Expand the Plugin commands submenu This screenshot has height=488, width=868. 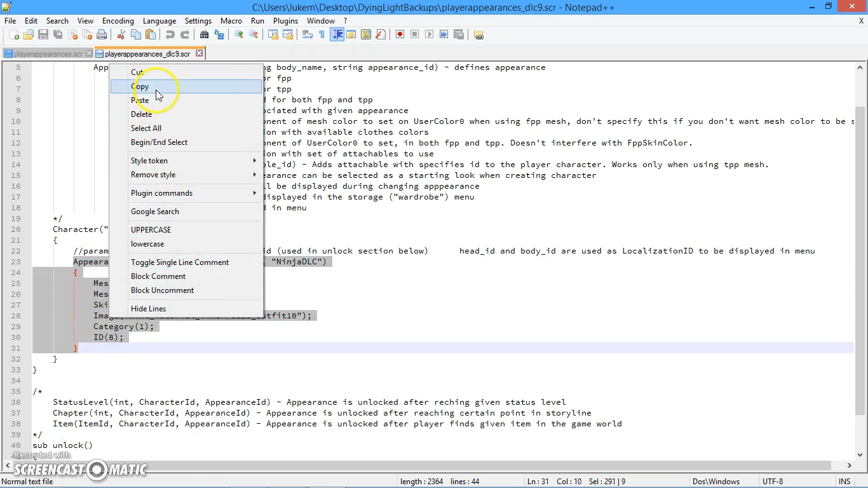tap(186, 193)
